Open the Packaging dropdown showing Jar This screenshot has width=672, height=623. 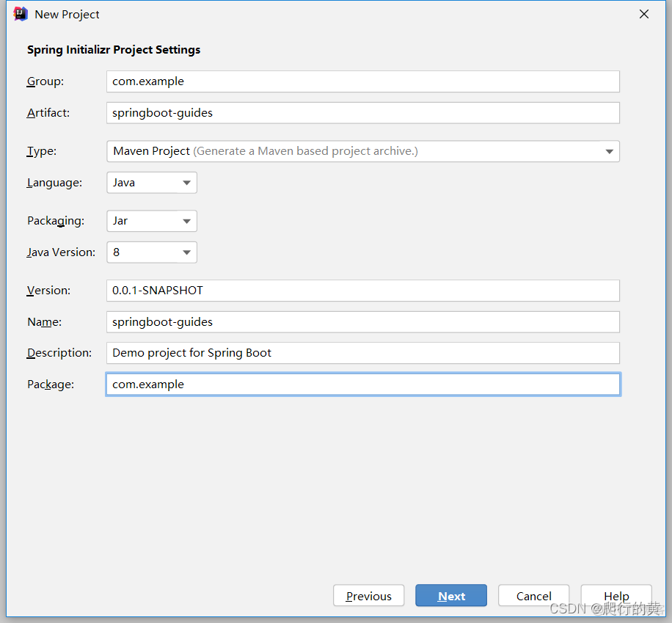pos(151,221)
